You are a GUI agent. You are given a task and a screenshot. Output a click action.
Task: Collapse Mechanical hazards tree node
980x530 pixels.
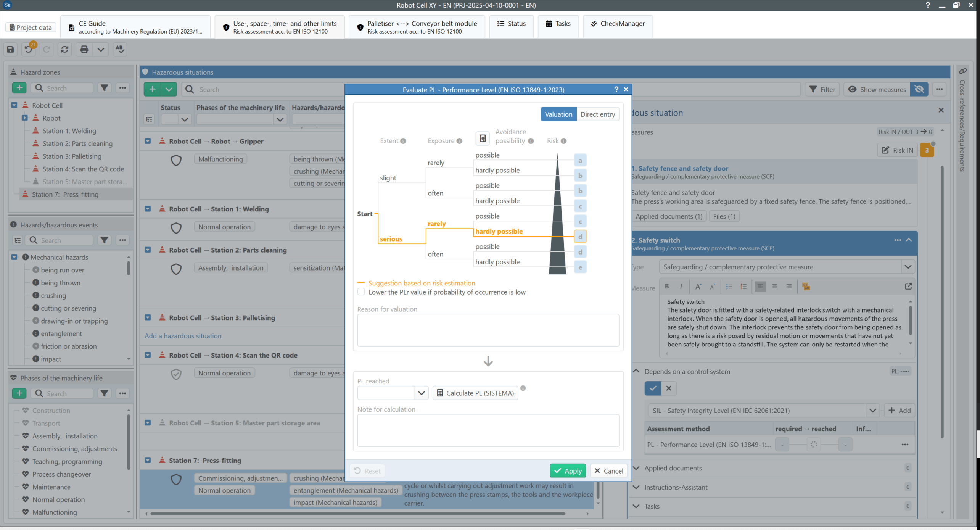pyautogui.click(x=14, y=257)
